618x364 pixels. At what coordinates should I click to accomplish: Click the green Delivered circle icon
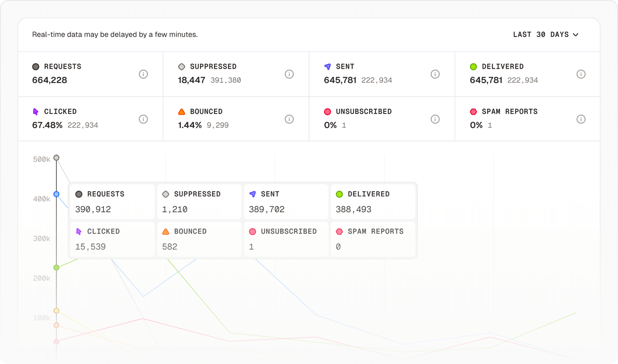(x=473, y=66)
